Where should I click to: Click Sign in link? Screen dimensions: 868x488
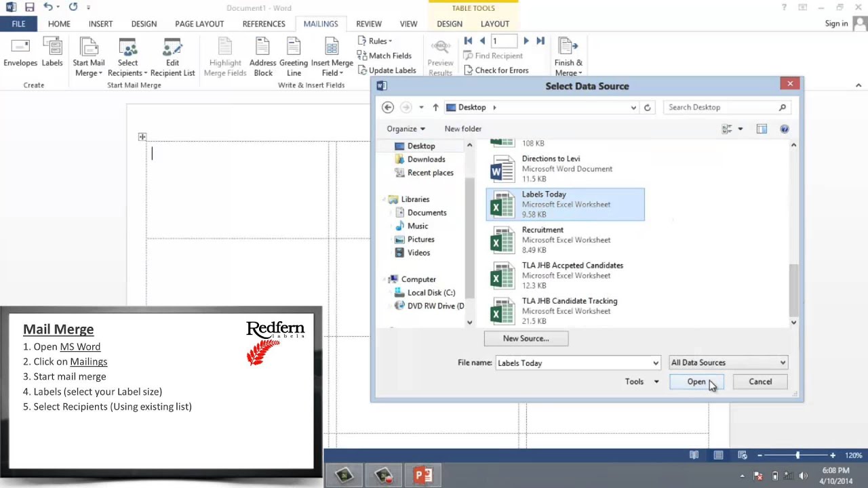836,24
